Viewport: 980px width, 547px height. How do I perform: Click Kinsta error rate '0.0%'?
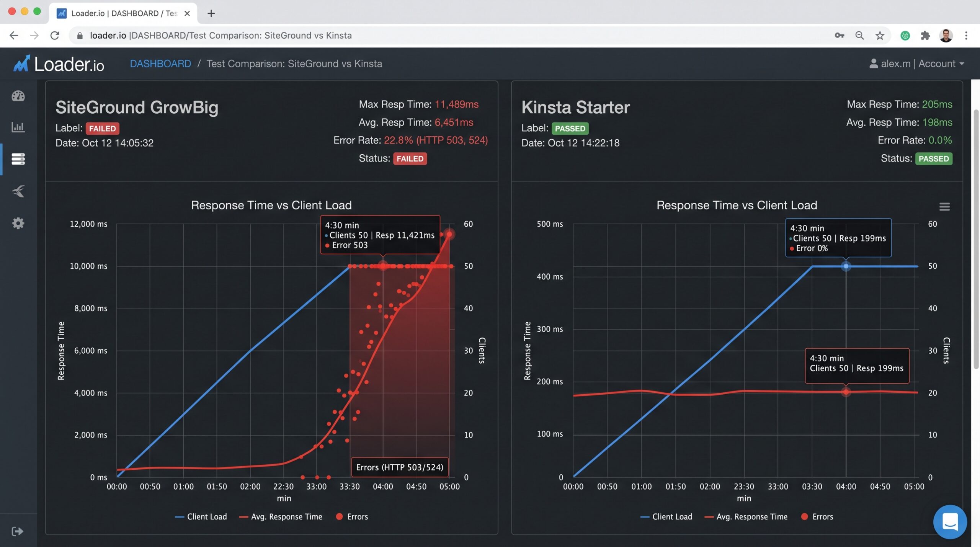(x=941, y=140)
